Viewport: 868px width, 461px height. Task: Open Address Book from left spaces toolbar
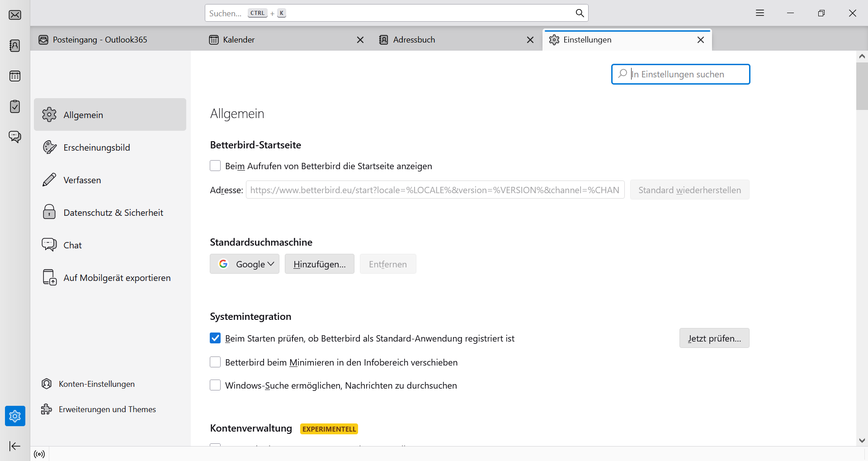15,46
